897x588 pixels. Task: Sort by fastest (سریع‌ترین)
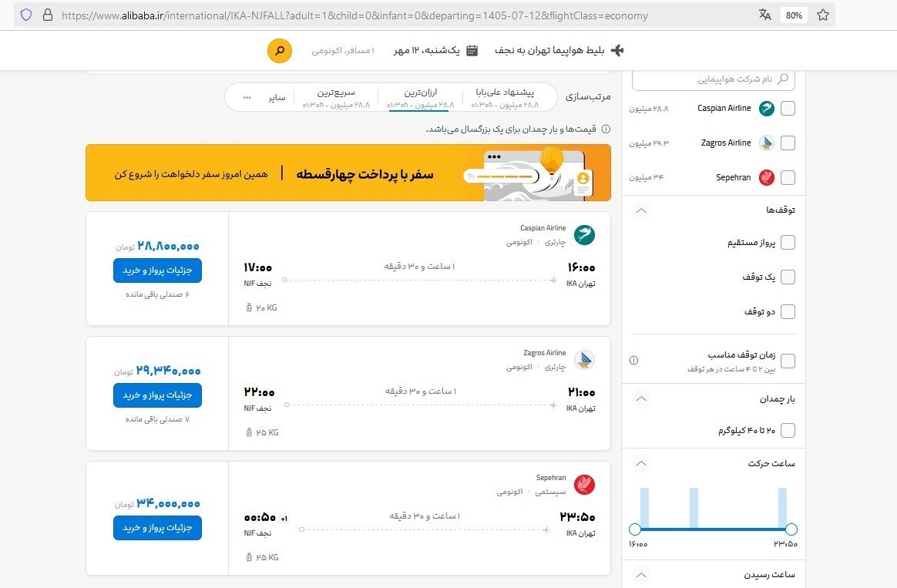(336, 98)
